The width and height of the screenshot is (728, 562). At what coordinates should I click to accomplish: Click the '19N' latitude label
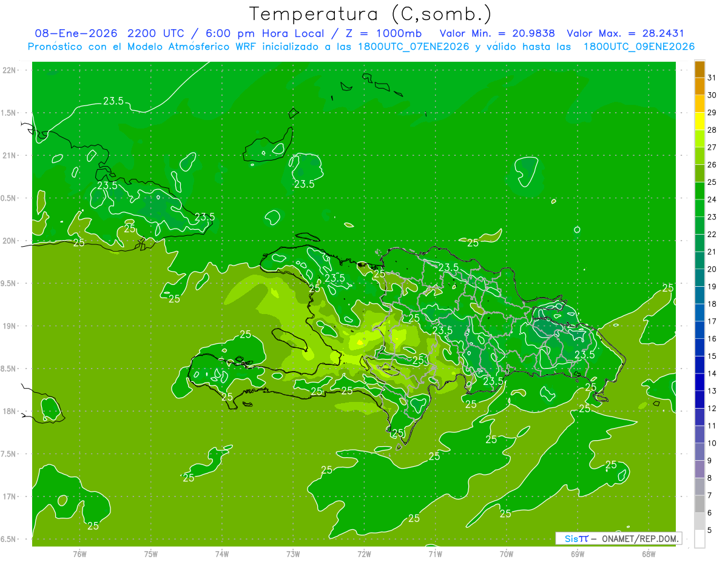click(x=10, y=326)
